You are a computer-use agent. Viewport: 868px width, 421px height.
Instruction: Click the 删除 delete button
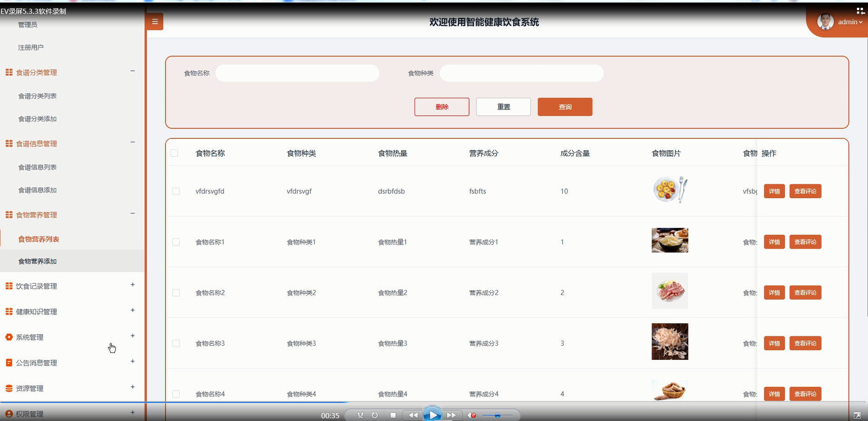(x=442, y=107)
